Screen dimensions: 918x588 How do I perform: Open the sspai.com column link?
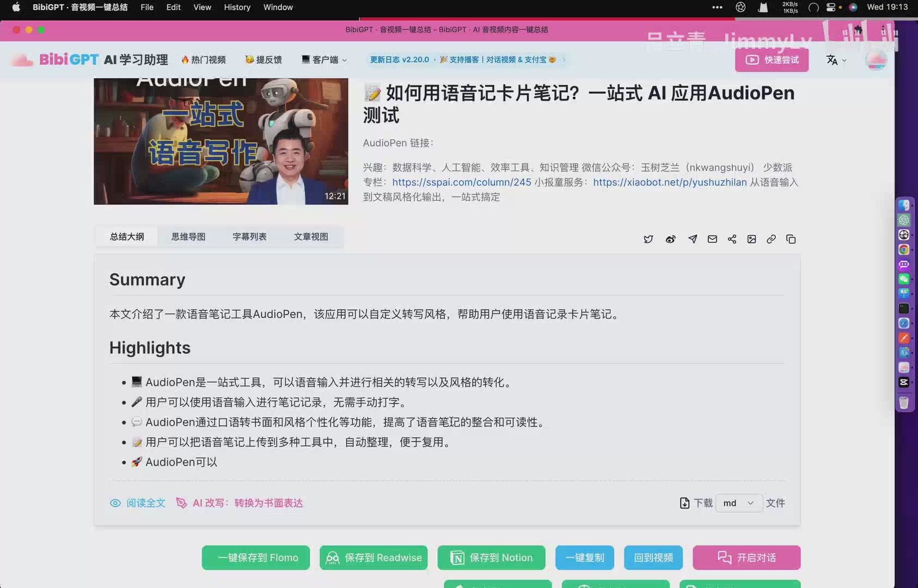[461, 182]
